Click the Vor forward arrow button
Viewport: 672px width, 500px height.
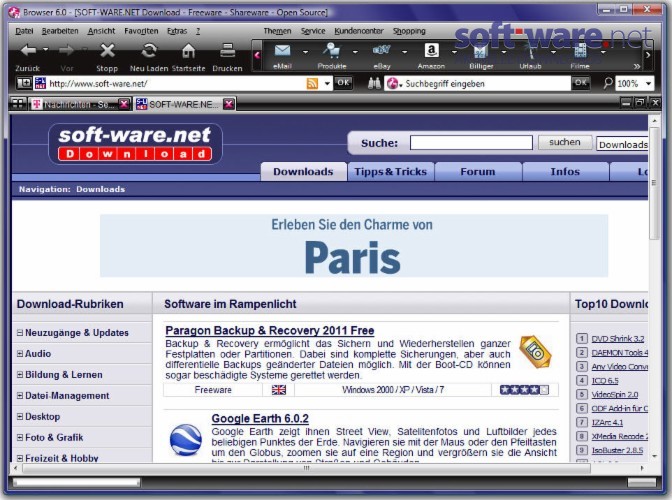(x=66, y=51)
